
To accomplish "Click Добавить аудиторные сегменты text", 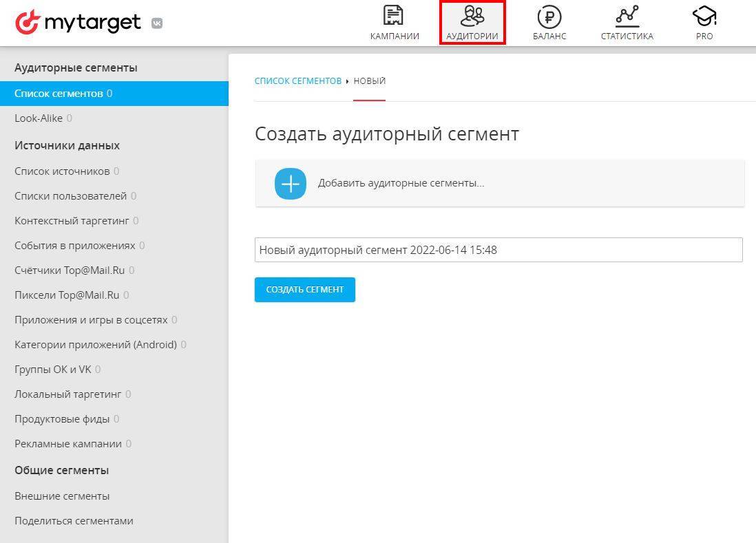I will pos(401,184).
